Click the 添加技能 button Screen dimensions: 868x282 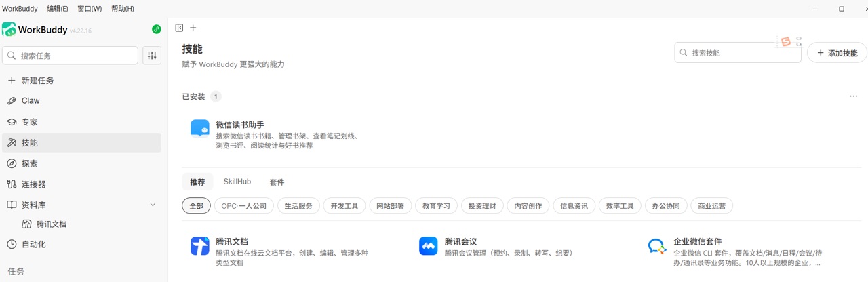(837, 53)
